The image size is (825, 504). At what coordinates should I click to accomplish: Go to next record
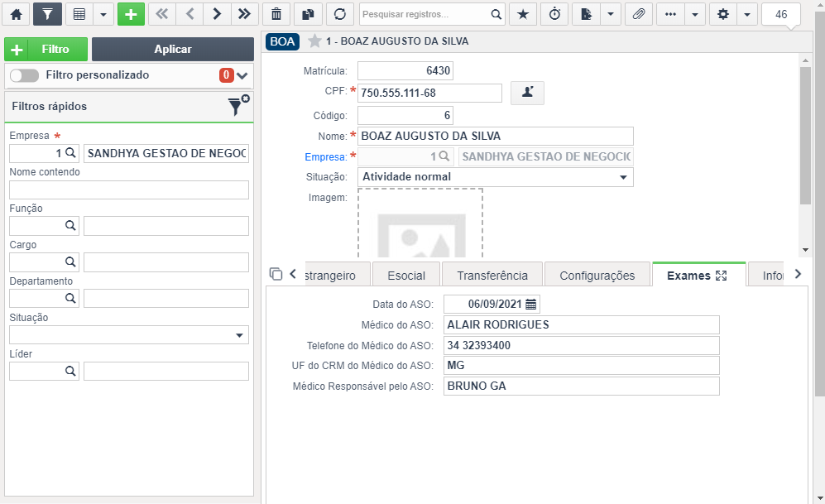tap(217, 14)
